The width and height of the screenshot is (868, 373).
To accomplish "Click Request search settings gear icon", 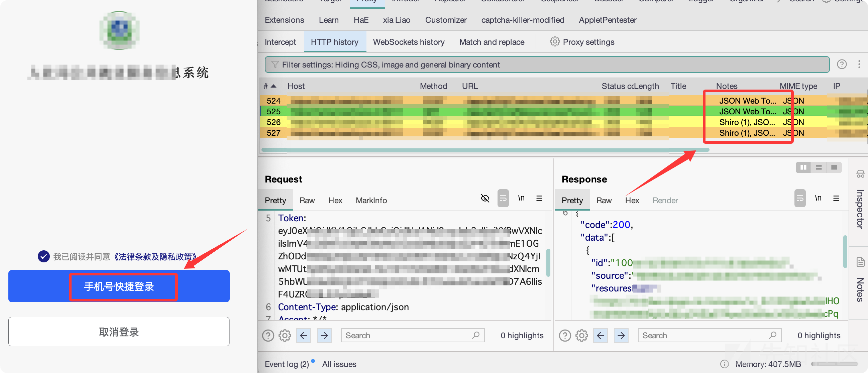I will click(x=285, y=335).
